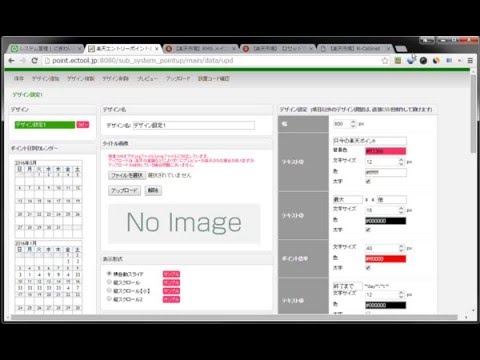
Task: Click デザイン削除 in the page menu
Action: [115, 78]
